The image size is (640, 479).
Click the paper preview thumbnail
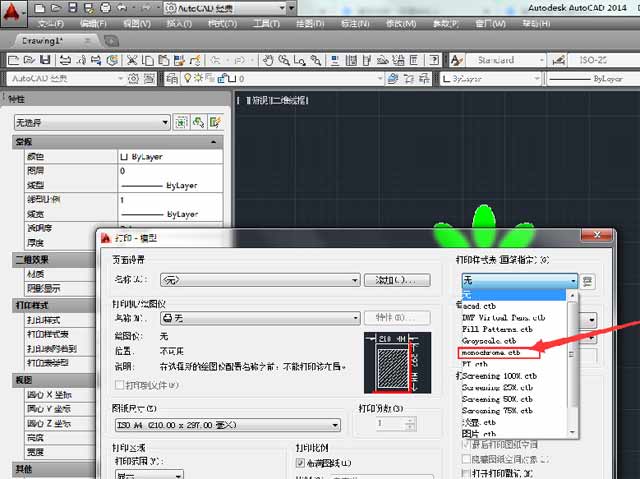click(397, 362)
